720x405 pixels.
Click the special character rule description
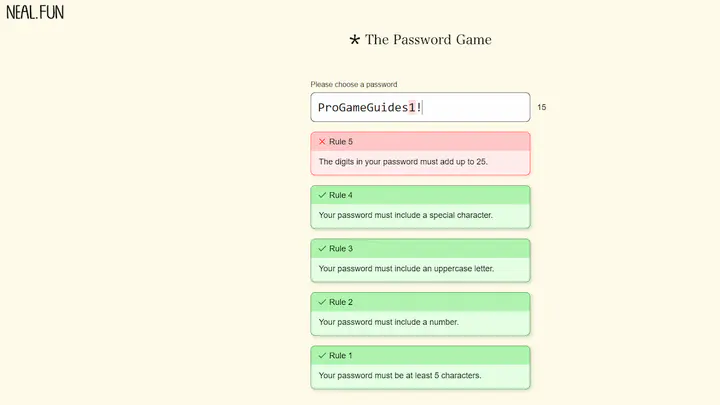click(x=405, y=215)
